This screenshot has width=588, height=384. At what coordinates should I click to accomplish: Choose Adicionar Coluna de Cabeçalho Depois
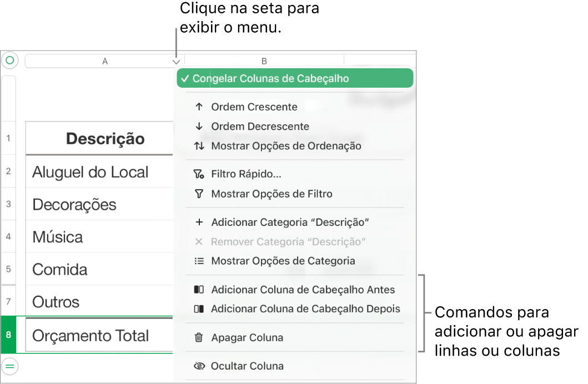click(x=305, y=309)
